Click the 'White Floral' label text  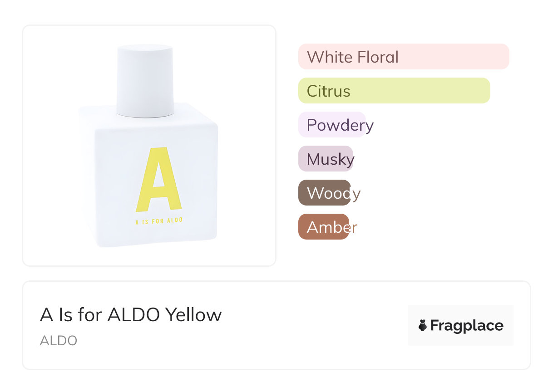[353, 57]
